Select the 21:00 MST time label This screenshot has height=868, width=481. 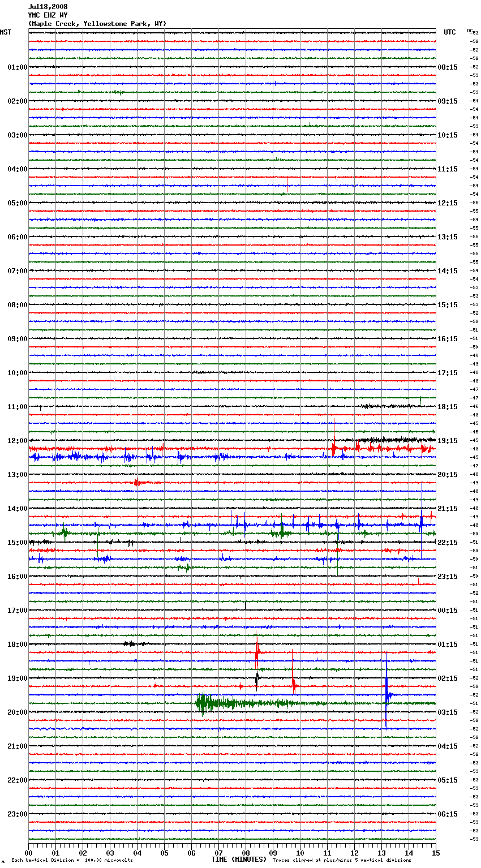pos(18,746)
